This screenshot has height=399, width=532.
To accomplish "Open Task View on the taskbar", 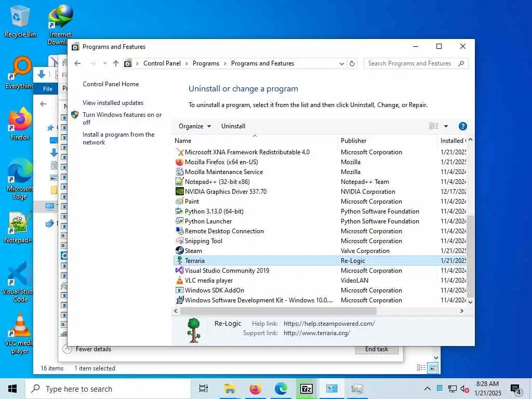I will pos(204,389).
